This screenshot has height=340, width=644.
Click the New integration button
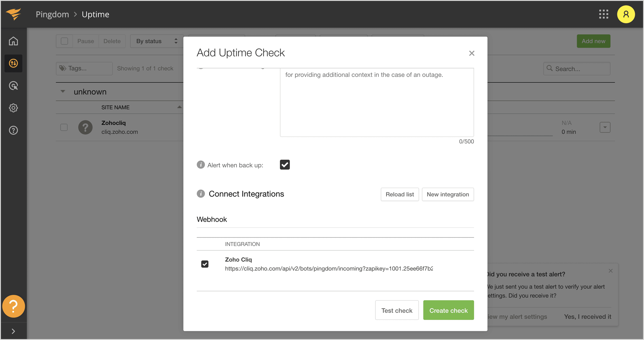coord(447,194)
